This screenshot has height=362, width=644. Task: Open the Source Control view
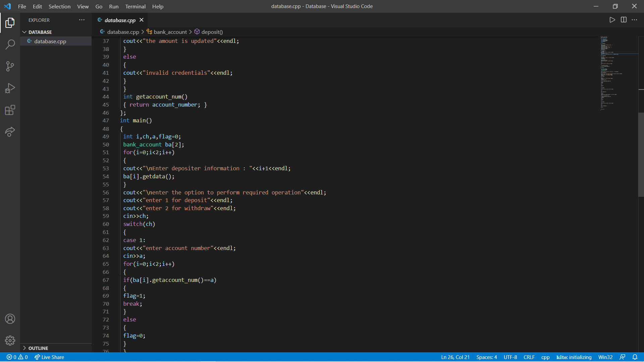point(10,66)
